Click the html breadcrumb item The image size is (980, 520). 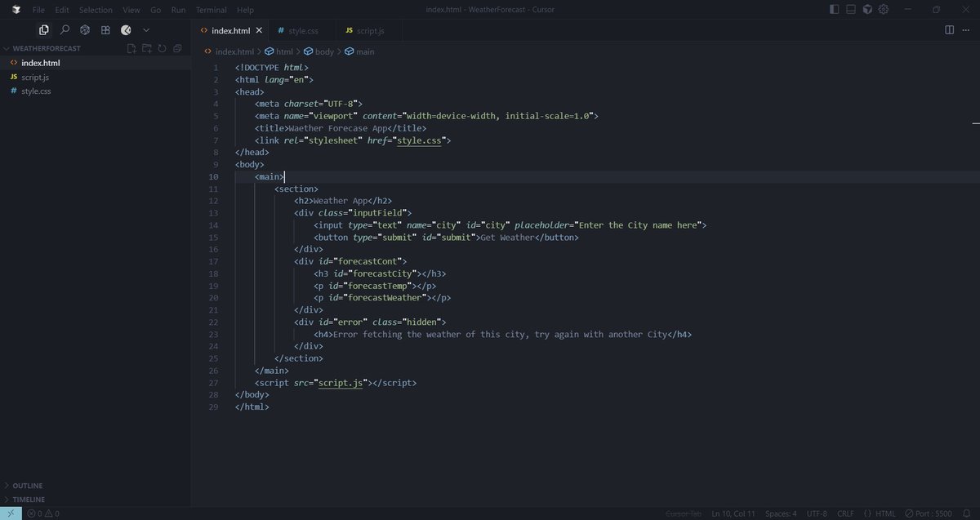[x=278, y=51]
